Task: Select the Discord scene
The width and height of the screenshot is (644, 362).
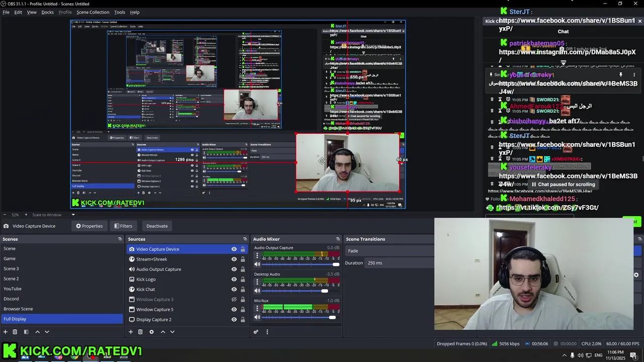Action: pos(61,299)
